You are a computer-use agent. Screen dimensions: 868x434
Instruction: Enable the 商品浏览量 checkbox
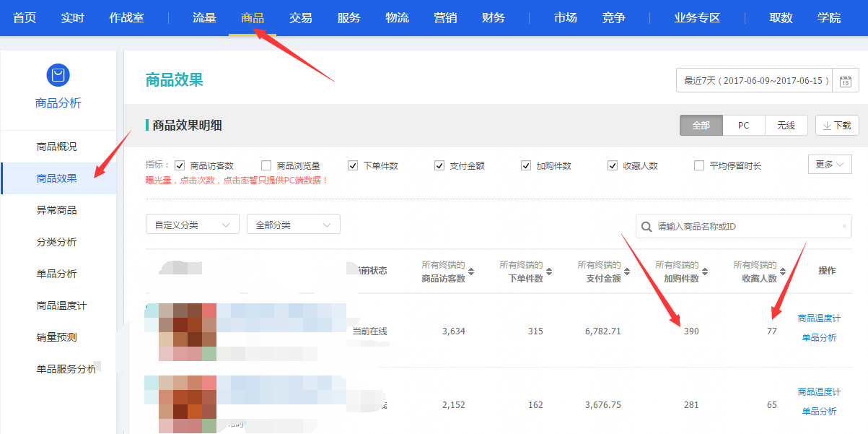coord(266,165)
